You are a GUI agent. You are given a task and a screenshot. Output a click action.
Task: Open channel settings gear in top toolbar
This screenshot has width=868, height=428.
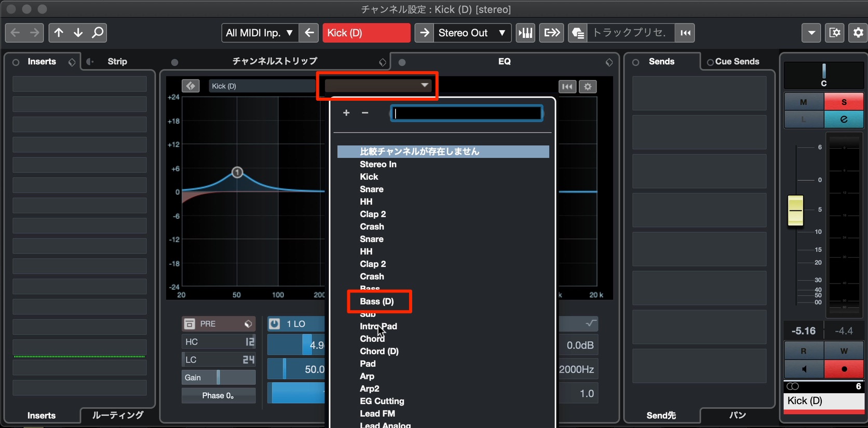click(x=858, y=33)
